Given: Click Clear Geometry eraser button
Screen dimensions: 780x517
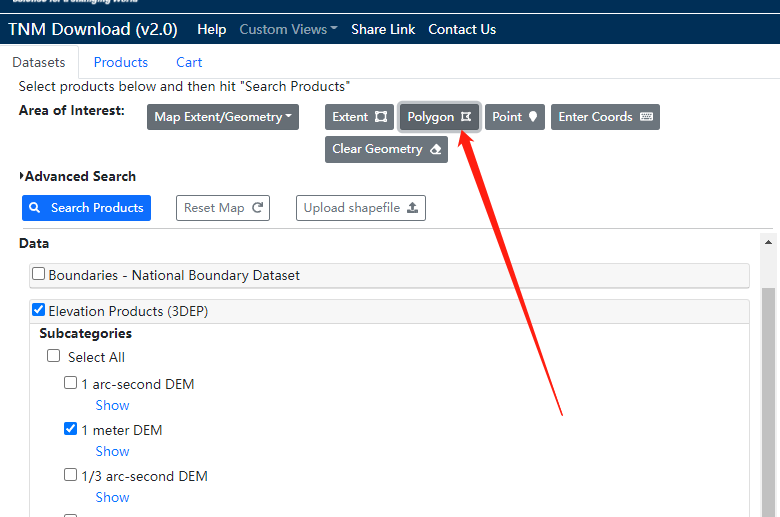Looking at the screenshot, I should click(x=387, y=149).
